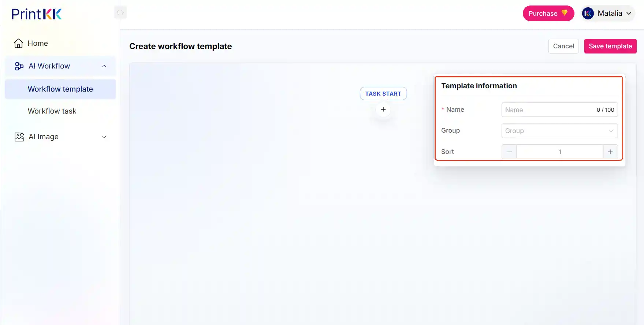Viewport: 644px width, 325px height.
Task: Collapse the sidebar with the arrows icon
Action: pos(120,12)
